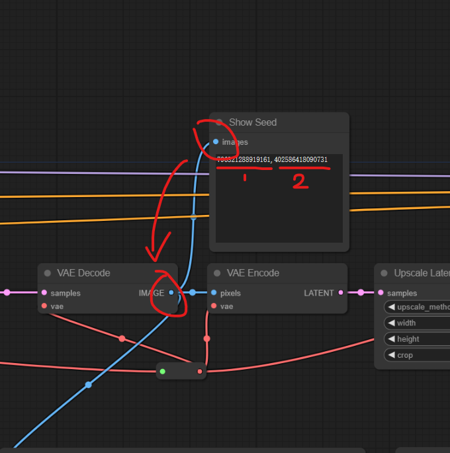Screen dimensions: 450x453
Task: Click the vae input socket on VAE Encode
Action: [214, 306]
